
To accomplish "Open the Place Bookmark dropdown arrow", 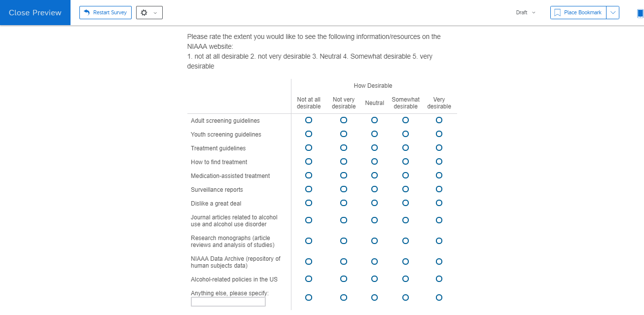I will (612, 13).
